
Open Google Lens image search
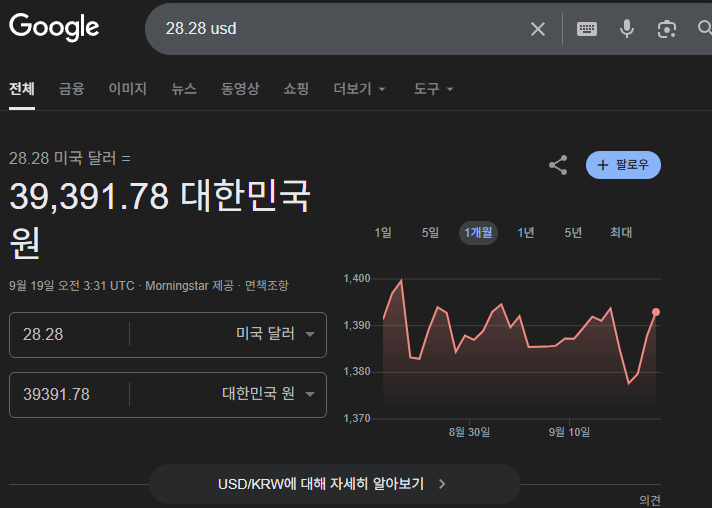(667, 29)
